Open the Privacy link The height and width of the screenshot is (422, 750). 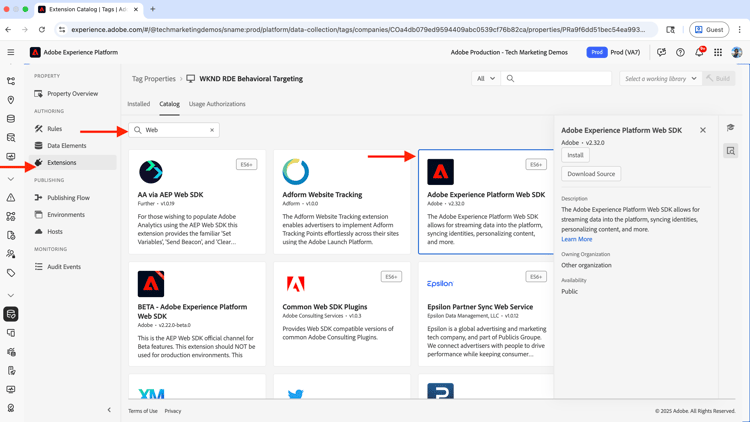click(x=173, y=411)
